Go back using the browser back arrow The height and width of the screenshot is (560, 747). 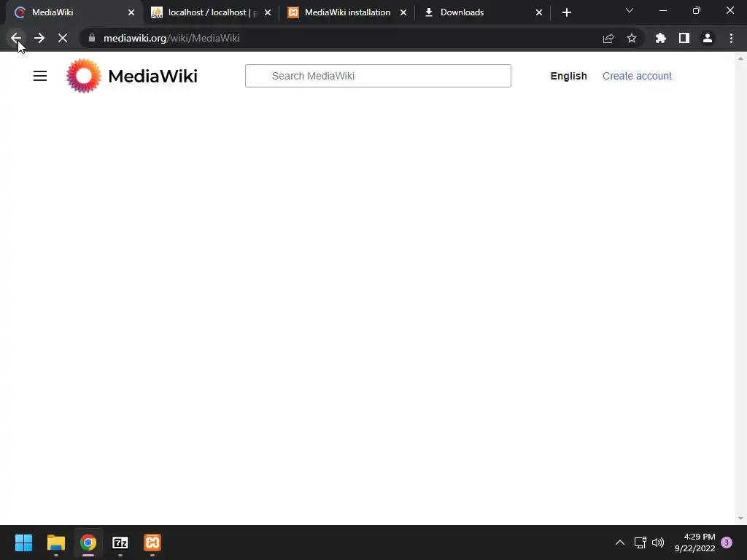coord(16,38)
